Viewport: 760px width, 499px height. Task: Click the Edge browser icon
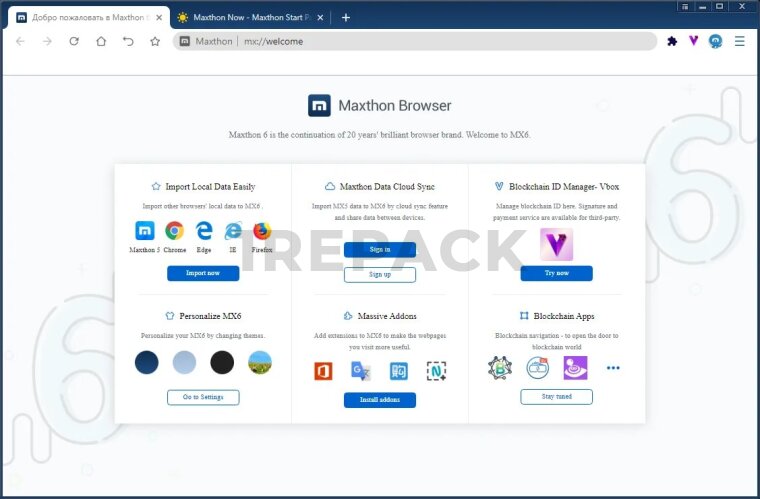(x=204, y=231)
